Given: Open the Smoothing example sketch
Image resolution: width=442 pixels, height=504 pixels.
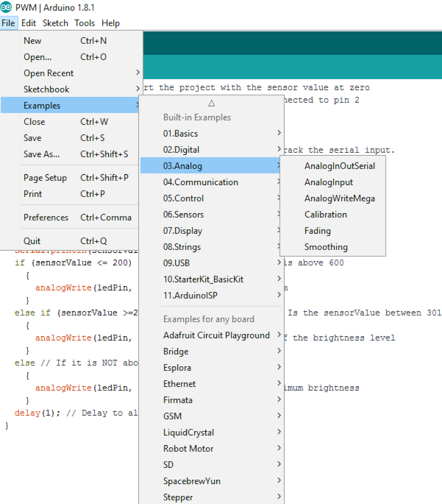Looking at the screenshot, I should [x=333, y=247].
